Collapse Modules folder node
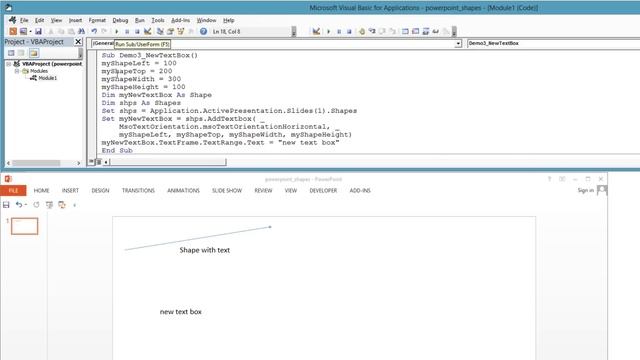640x360 pixels. coord(17,71)
